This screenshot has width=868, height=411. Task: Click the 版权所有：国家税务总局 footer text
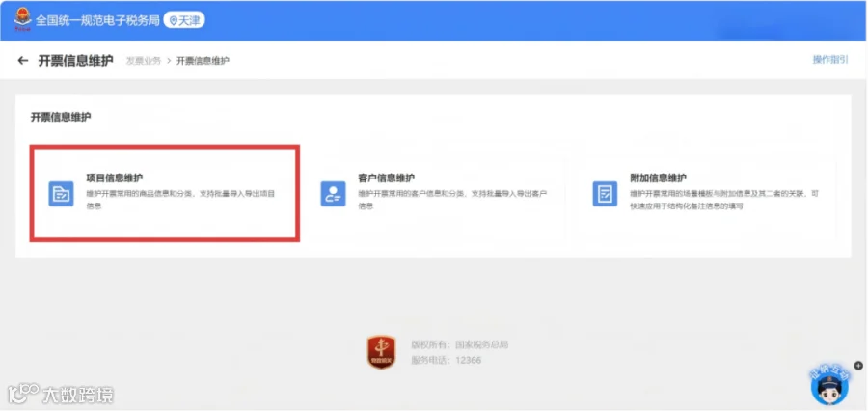pyautogui.click(x=459, y=344)
